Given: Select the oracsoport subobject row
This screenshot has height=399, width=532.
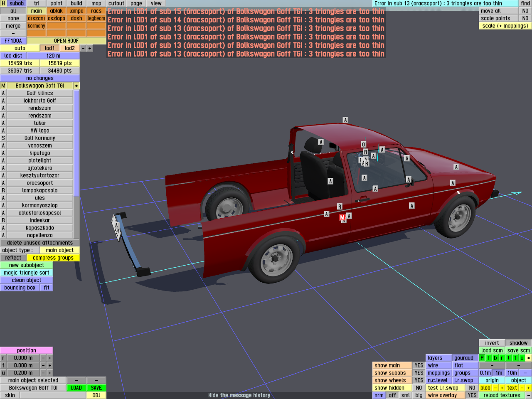Looking at the screenshot, I should coord(40,183).
